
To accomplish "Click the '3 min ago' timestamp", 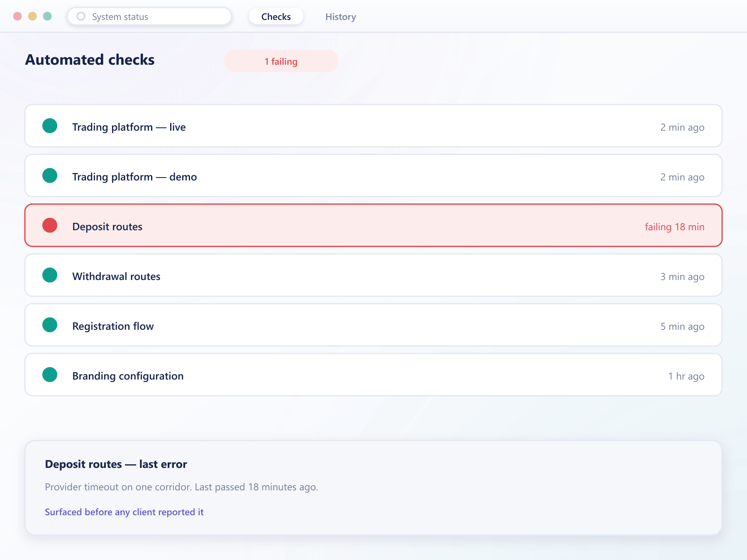I will pyautogui.click(x=682, y=277).
